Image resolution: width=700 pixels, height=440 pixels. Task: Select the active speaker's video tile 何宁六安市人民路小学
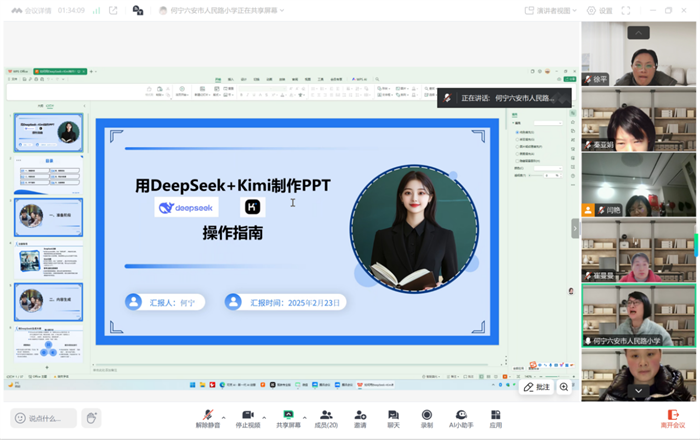(638, 315)
